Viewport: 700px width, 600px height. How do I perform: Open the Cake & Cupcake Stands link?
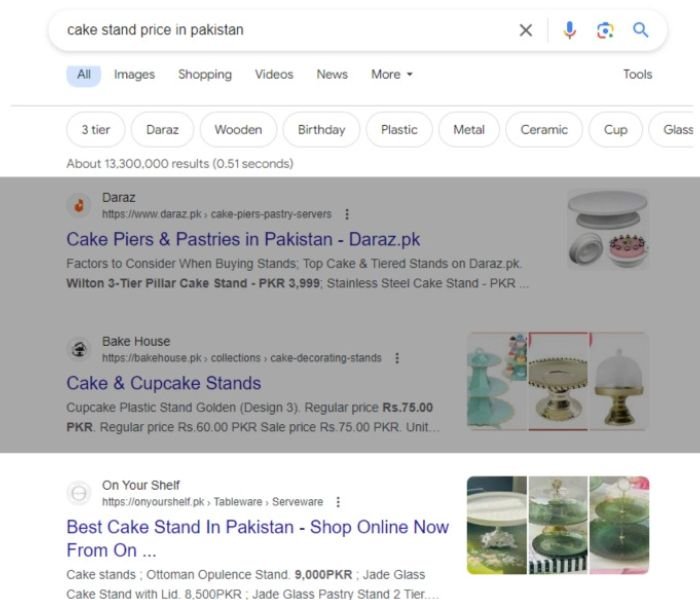164,383
